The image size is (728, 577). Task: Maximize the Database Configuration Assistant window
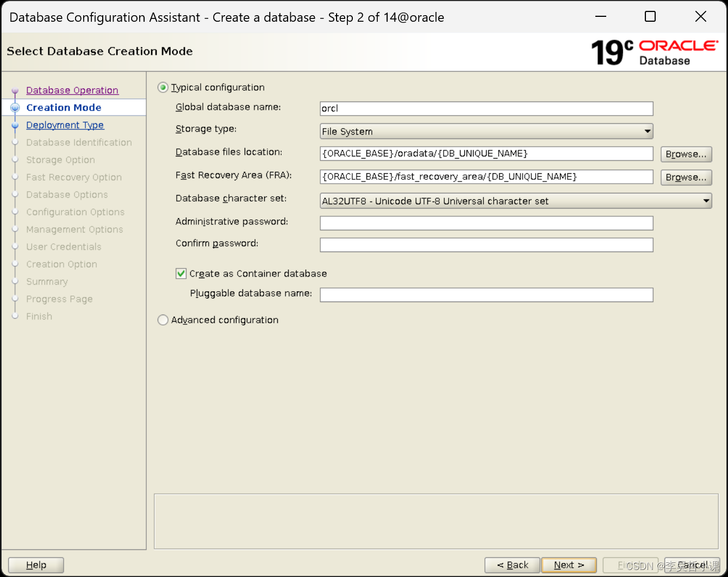pyautogui.click(x=650, y=17)
